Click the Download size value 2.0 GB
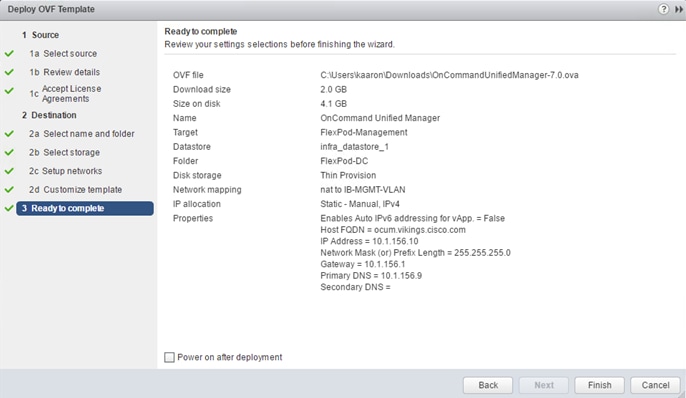The width and height of the screenshot is (686, 398). pyautogui.click(x=333, y=89)
